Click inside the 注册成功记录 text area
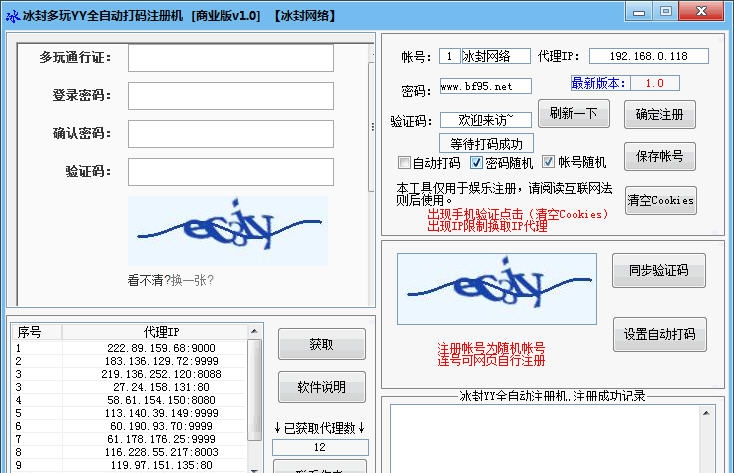734x473 pixels. 545,439
